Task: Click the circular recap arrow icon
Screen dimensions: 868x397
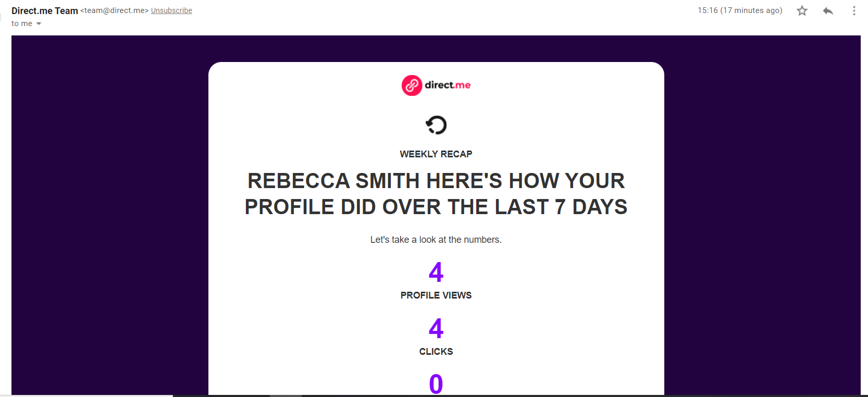Action: 436,125
